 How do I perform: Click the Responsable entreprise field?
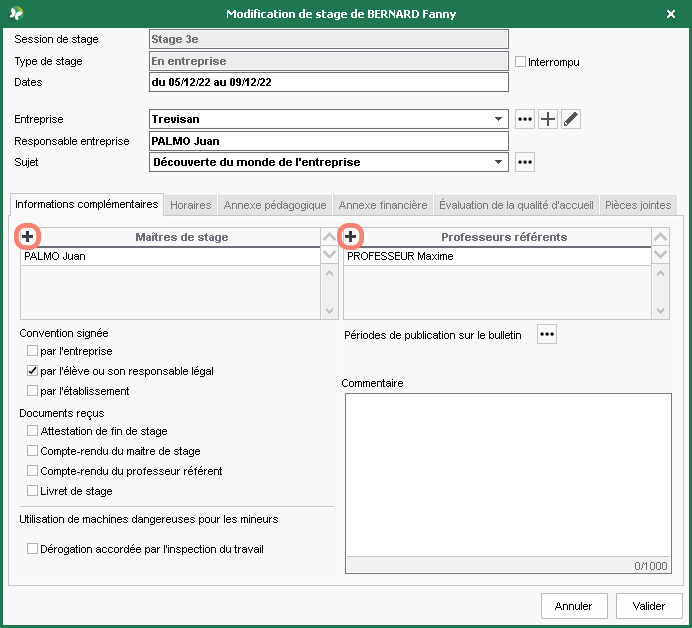pos(329,141)
